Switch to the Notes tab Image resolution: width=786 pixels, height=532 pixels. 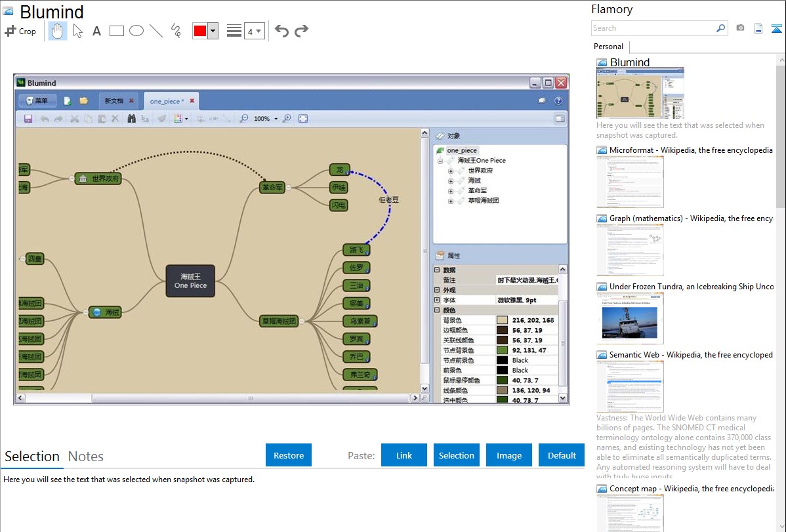pyautogui.click(x=86, y=457)
